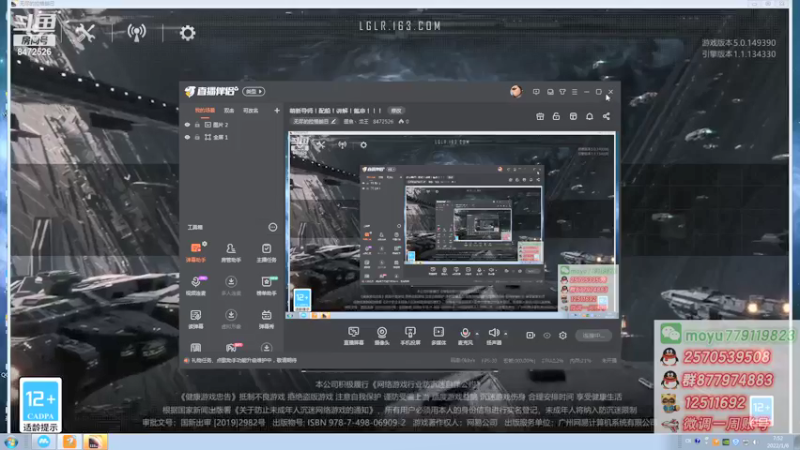Open the store icon beside the bell

tap(573, 116)
